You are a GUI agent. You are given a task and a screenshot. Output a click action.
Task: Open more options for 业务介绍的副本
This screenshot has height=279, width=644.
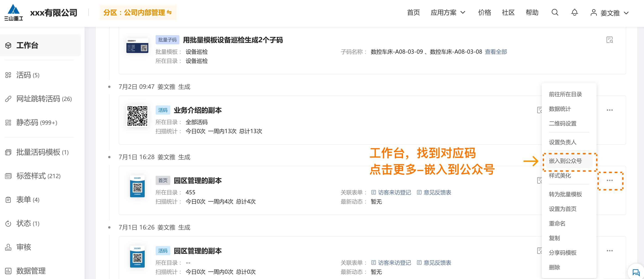pos(610,110)
